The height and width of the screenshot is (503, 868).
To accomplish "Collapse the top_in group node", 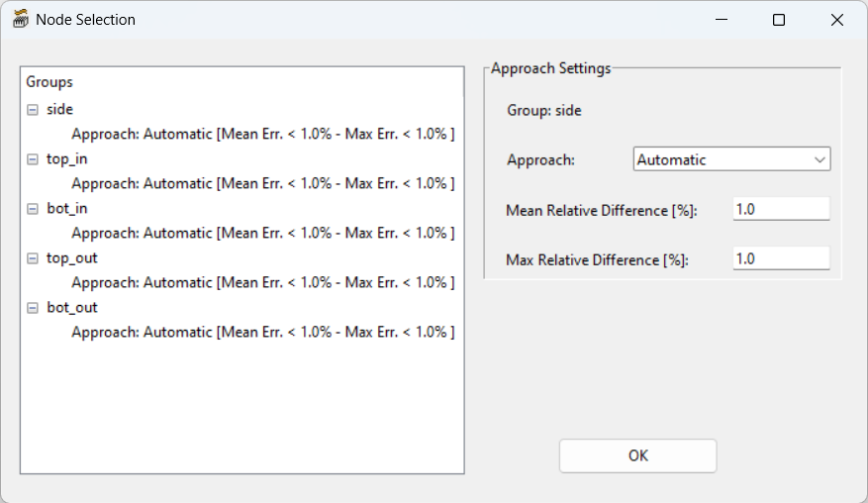I will 33,159.
